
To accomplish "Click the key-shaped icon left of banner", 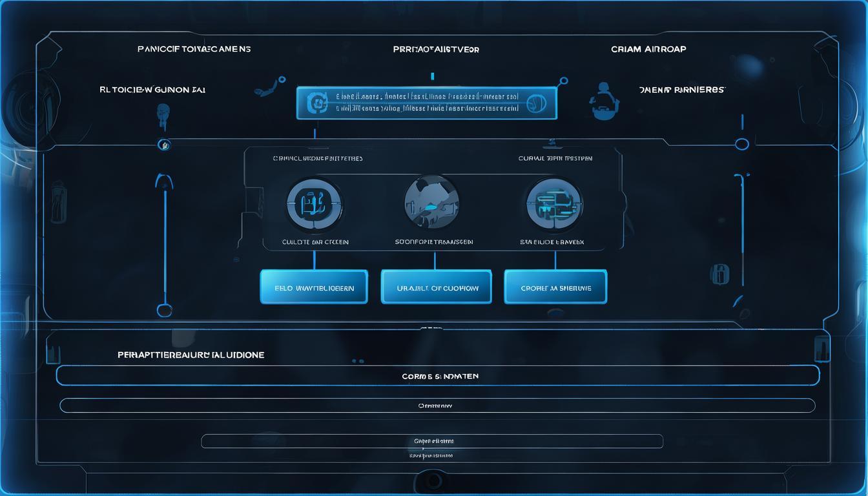I will (271, 88).
